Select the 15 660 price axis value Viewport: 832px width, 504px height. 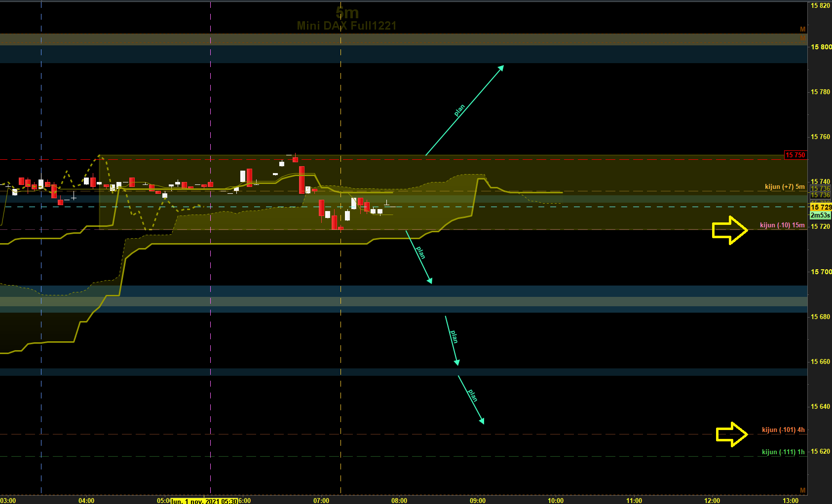(821, 361)
